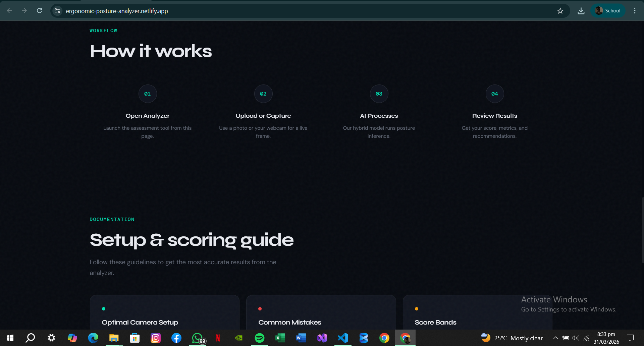Open the Windows Start menu

(x=10, y=338)
